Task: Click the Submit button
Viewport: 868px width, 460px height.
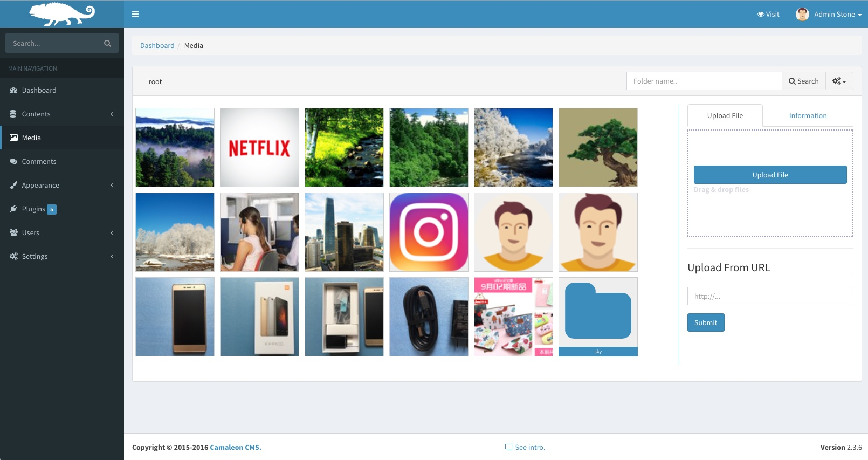Action: coord(706,322)
